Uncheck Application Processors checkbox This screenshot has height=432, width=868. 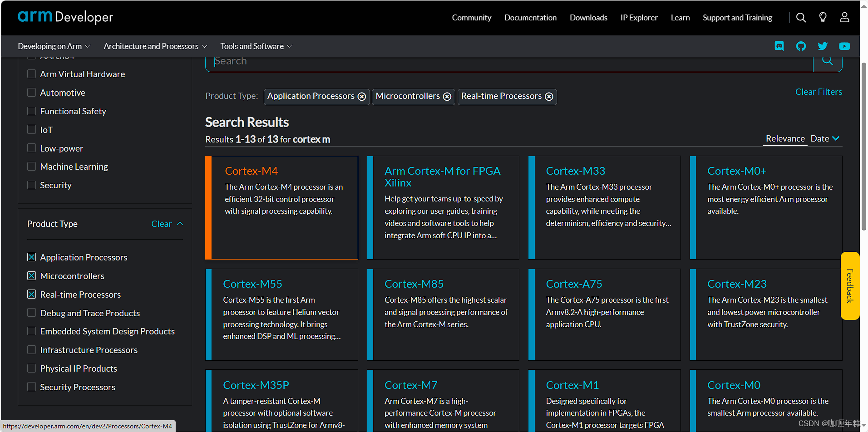pyautogui.click(x=31, y=257)
